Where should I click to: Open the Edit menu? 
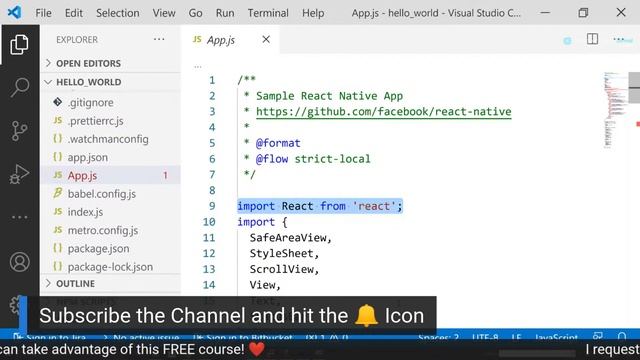point(73,13)
